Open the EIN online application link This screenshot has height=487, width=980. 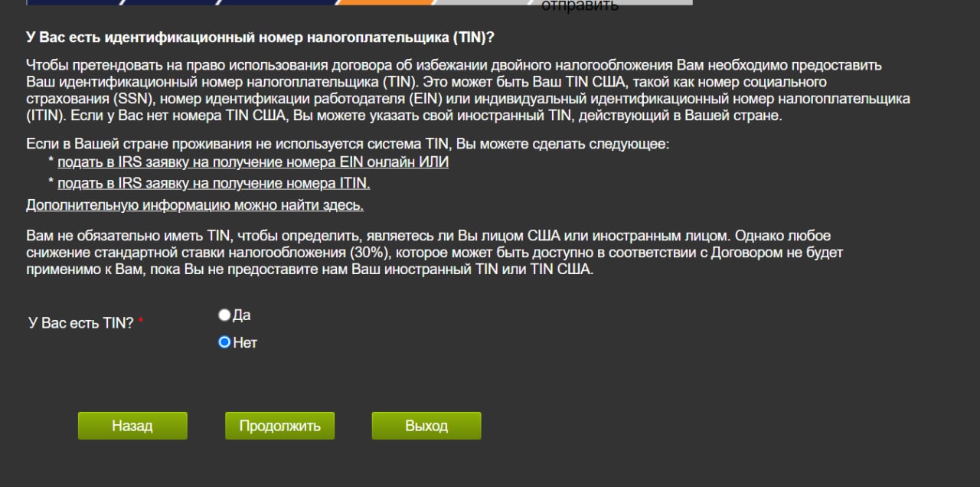pyautogui.click(x=253, y=162)
